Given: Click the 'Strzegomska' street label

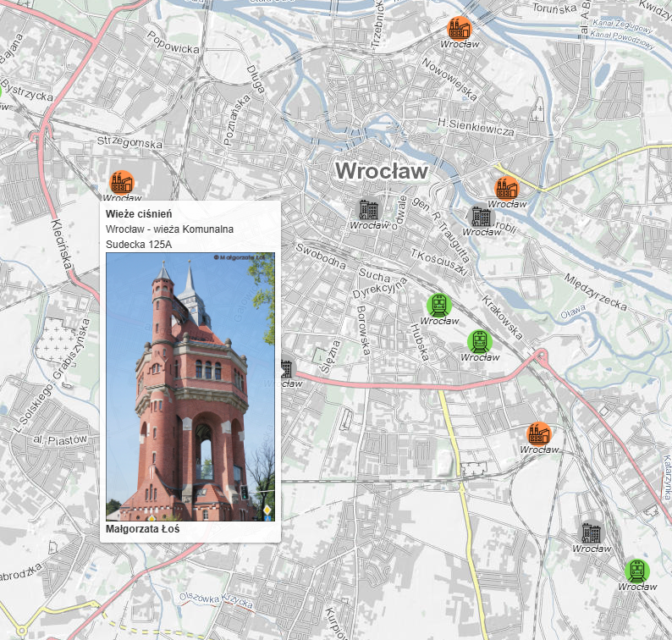Looking at the screenshot, I should (x=129, y=142).
